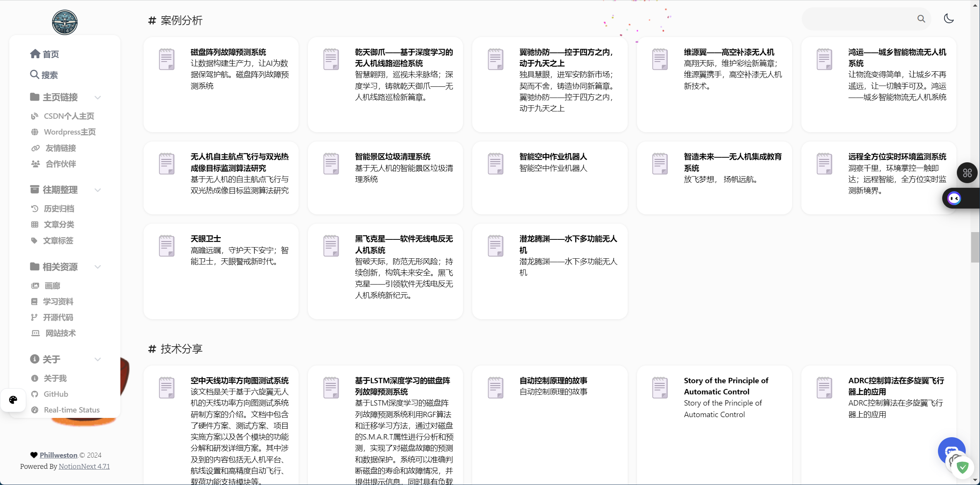Open the floating widget grid icon
The width and height of the screenshot is (980, 485).
[967, 173]
